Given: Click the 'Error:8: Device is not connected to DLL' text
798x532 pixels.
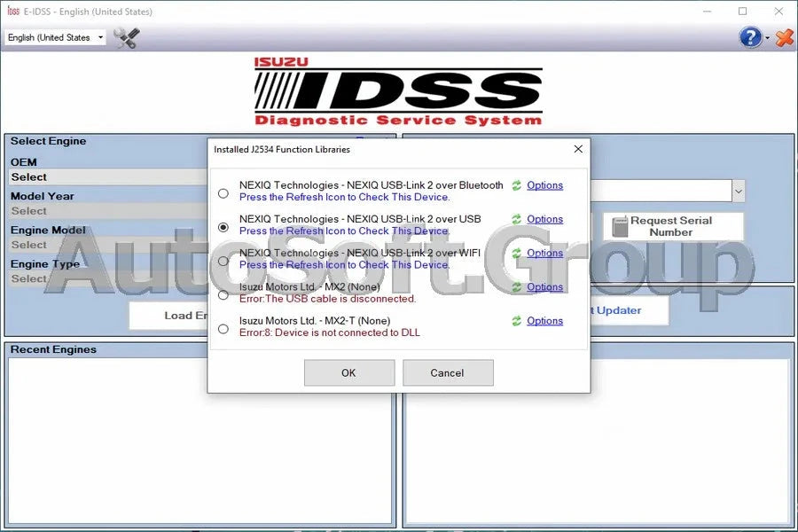Looking at the screenshot, I should pyautogui.click(x=330, y=333).
